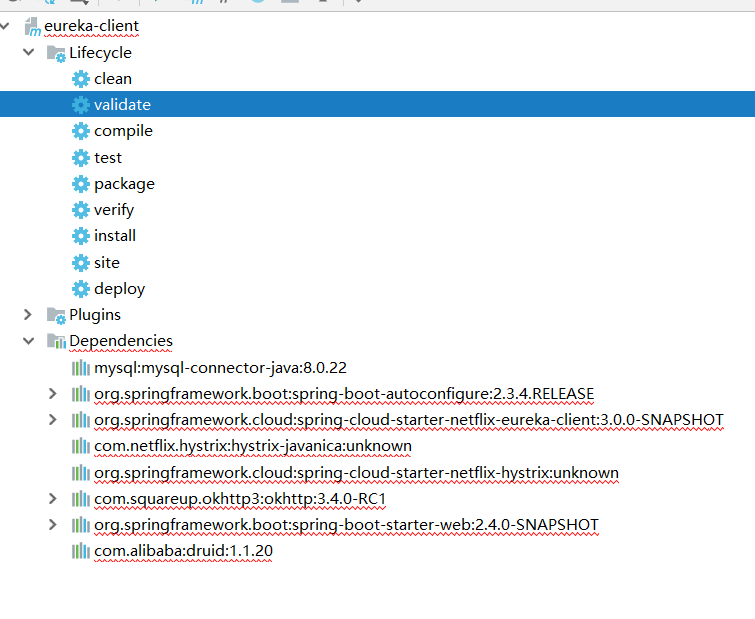
Task: Select spring-cloud-starter-netflix-eureka-client:3.0.0-SNAPSHOT dependency
Action: (409, 420)
